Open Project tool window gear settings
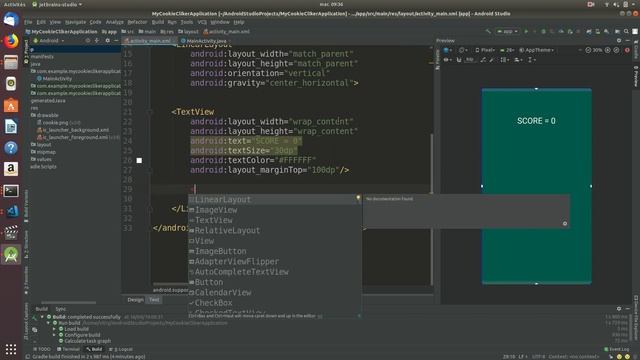This screenshot has height=360, width=640. click(x=107, y=40)
